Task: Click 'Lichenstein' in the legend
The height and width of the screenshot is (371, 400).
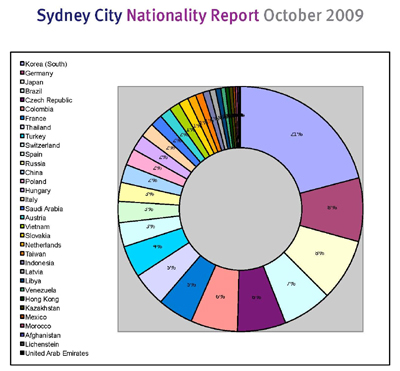Action: (42, 344)
